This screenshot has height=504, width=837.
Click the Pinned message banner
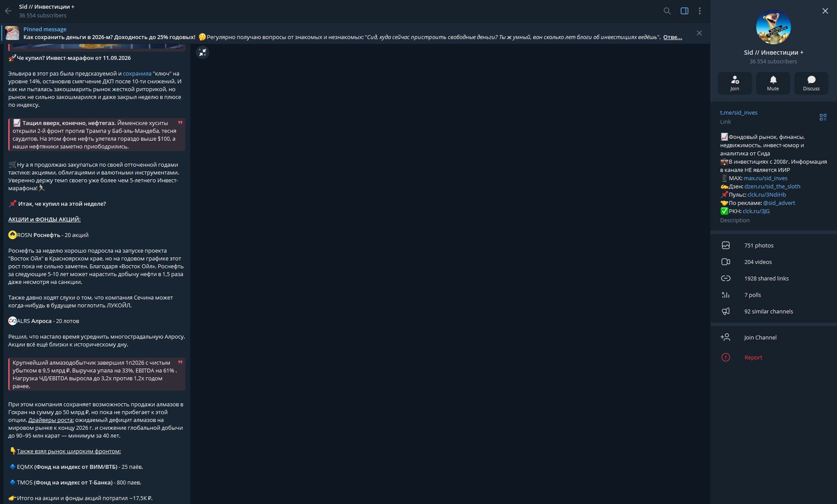coord(353,33)
